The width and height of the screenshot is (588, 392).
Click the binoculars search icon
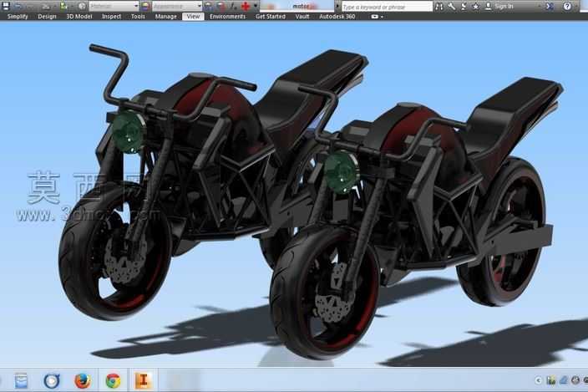pyautogui.click(x=439, y=7)
